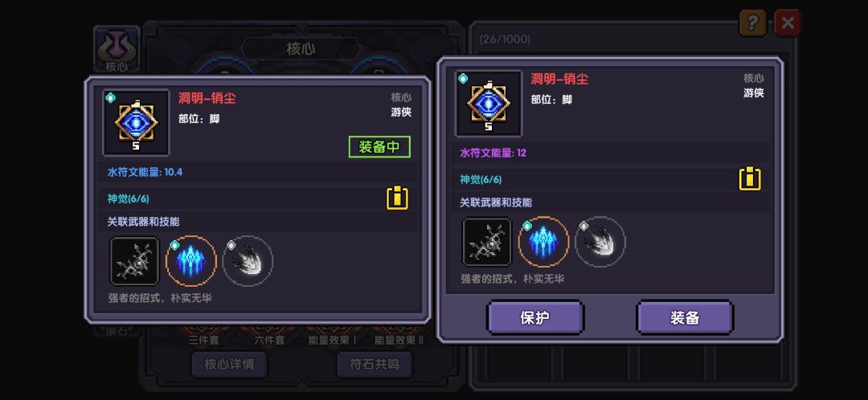Screen dimensions: 868x400
Task: Click the 保护 protect button
Action: (x=535, y=317)
